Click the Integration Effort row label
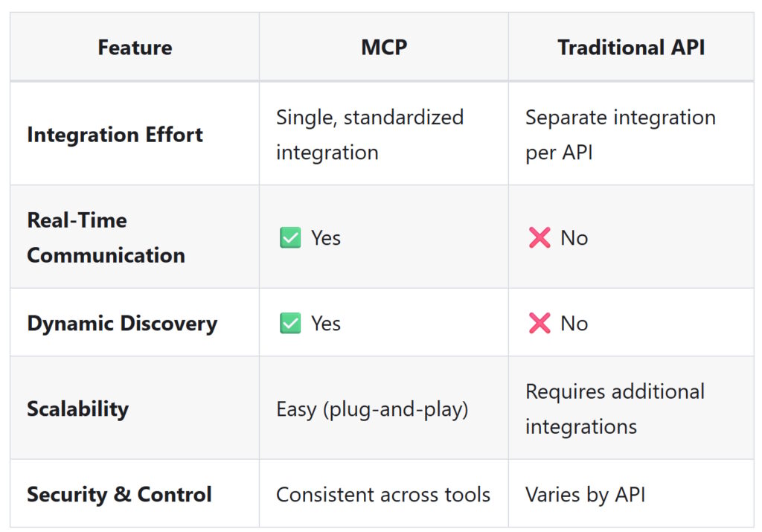This screenshot has height=532, width=762. click(115, 135)
